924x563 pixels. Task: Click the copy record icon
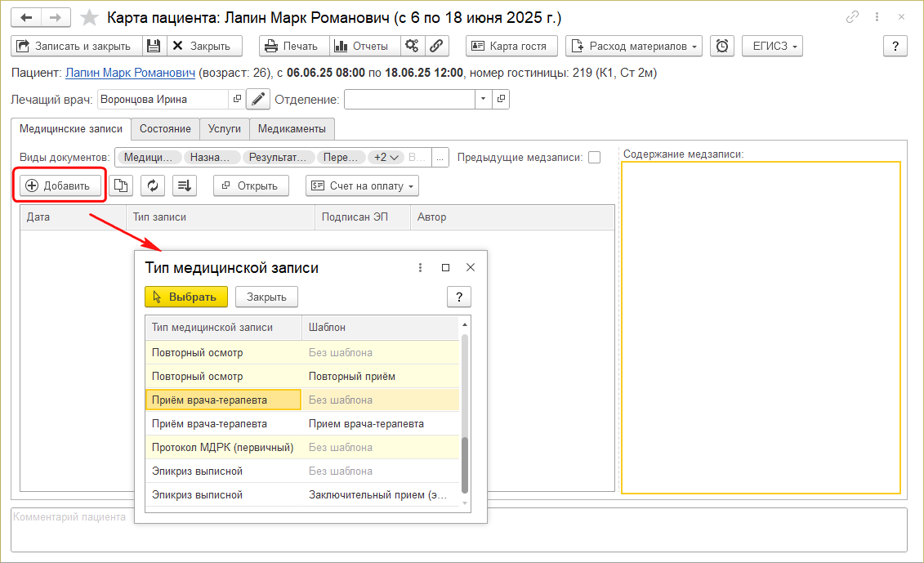(x=121, y=186)
